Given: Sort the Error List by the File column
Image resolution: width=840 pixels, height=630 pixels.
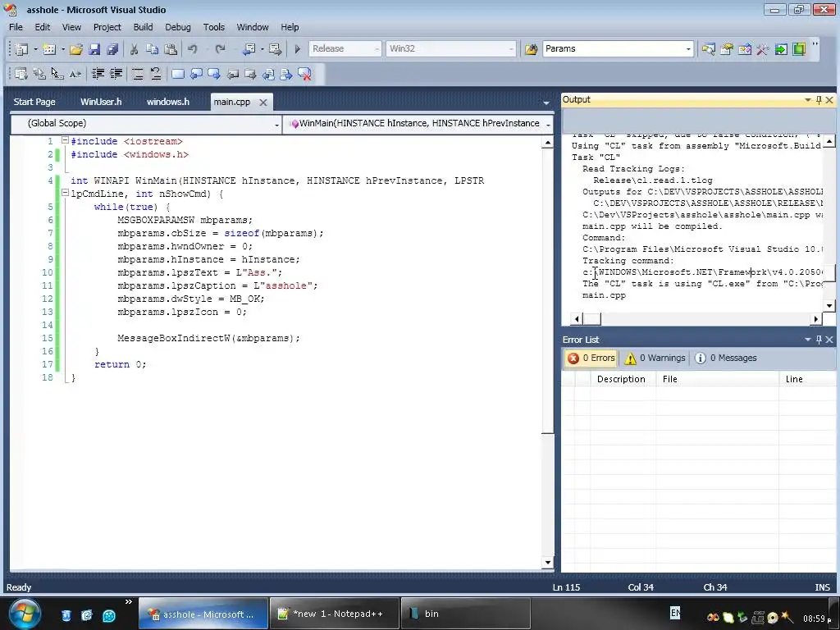Looking at the screenshot, I should pos(717,379).
